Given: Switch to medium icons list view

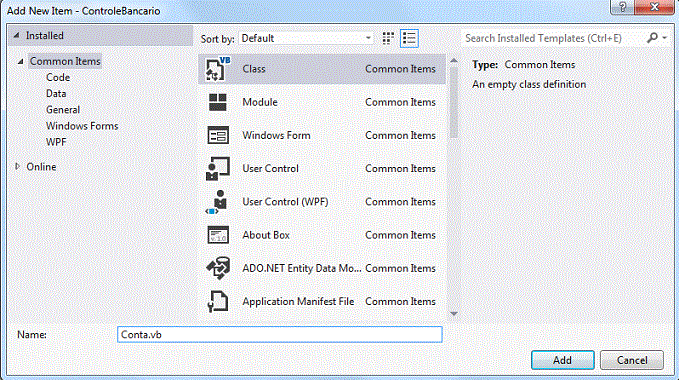Looking at the screenshot, I should click(x=409, y=39).
